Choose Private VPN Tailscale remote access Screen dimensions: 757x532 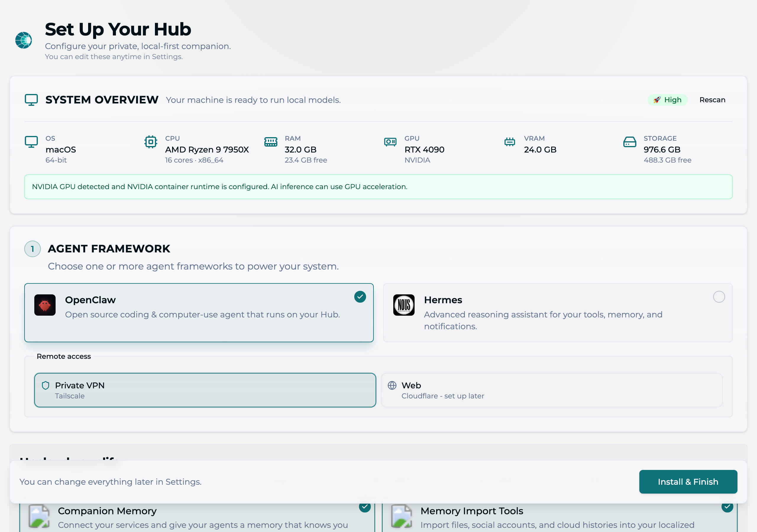click(205, 390)
